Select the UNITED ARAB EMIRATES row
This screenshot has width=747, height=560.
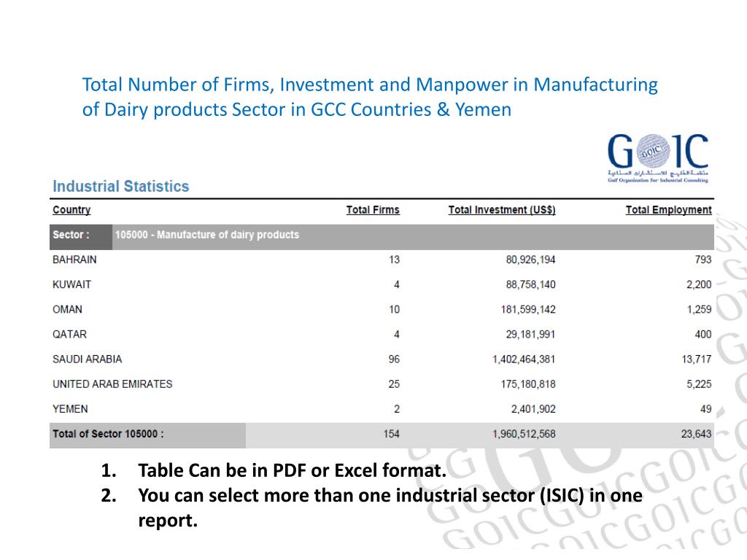(x=382, y=384)
